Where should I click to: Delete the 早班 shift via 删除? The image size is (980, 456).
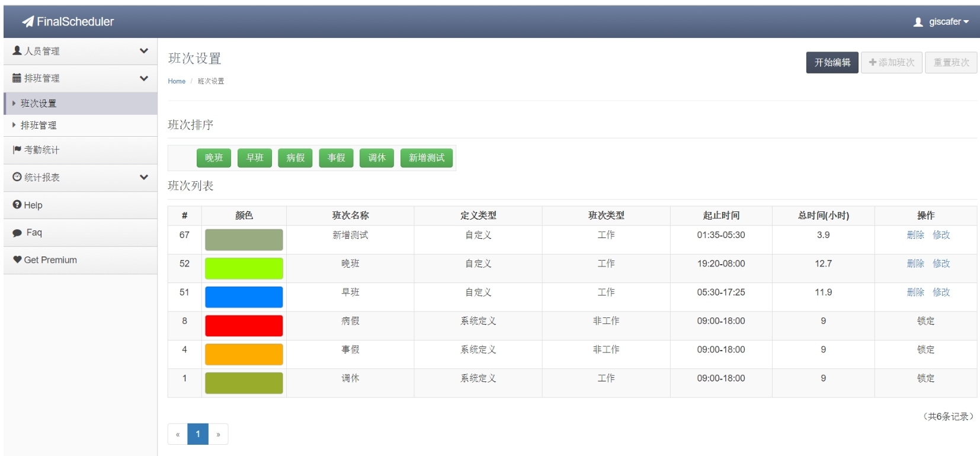[915, 292]
